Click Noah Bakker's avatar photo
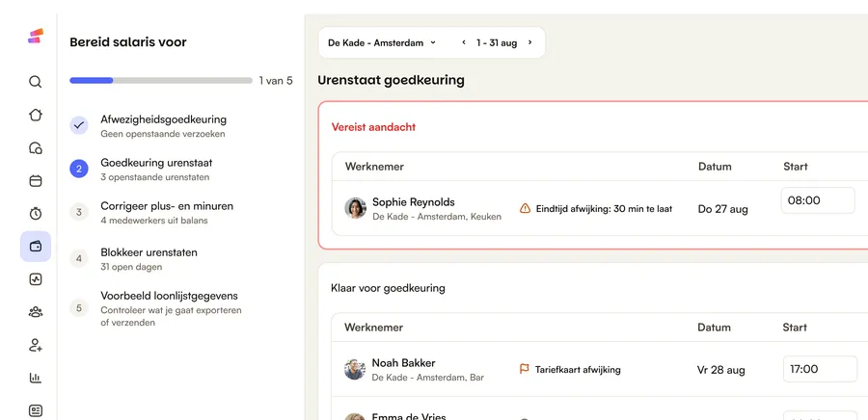Screen dimensions: 868x420 tap(355, 369)
